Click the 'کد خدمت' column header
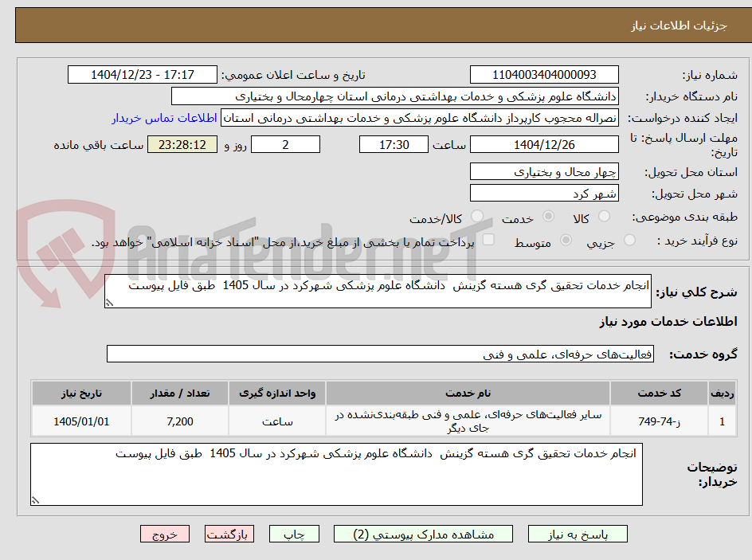 (x=660, y=394)
